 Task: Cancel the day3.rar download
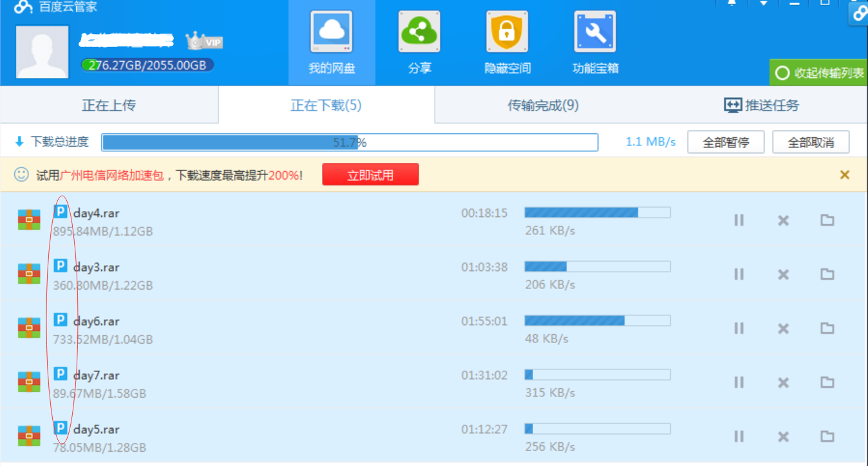click(x=783, y=275)
